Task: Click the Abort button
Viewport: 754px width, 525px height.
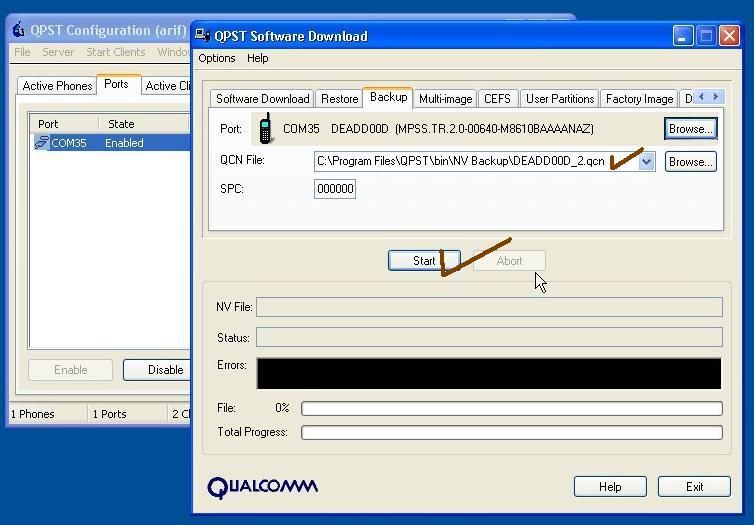Action: (x=509, y=261)
